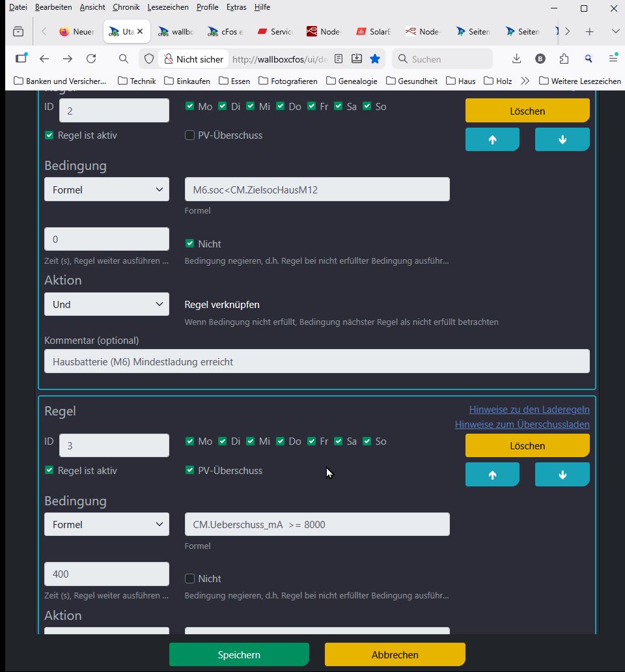
Task: Open the Firefox downloads icon
Action: pyautogui.click(x=516, y=59)
